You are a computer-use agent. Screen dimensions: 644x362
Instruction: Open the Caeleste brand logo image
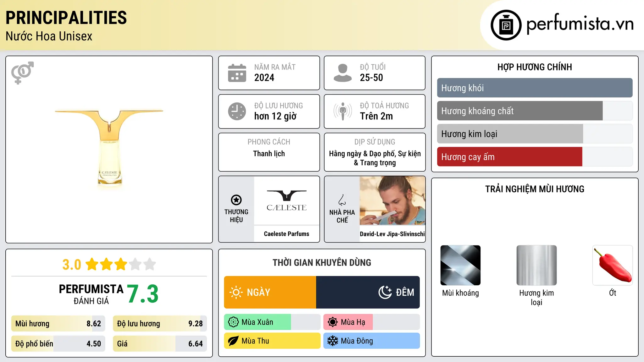[x=287, y=200]
